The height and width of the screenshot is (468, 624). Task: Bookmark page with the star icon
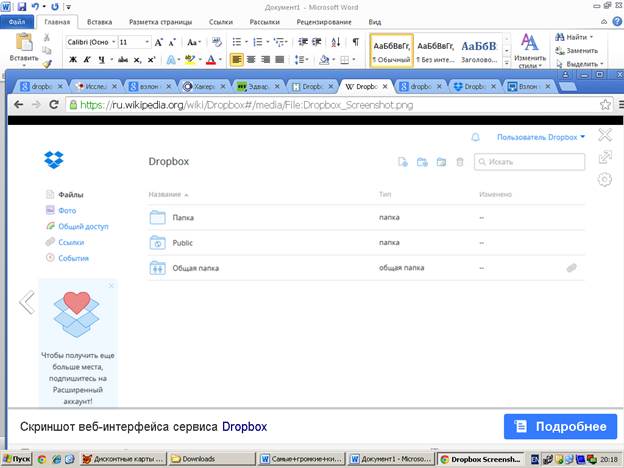(x=605, y=105)
